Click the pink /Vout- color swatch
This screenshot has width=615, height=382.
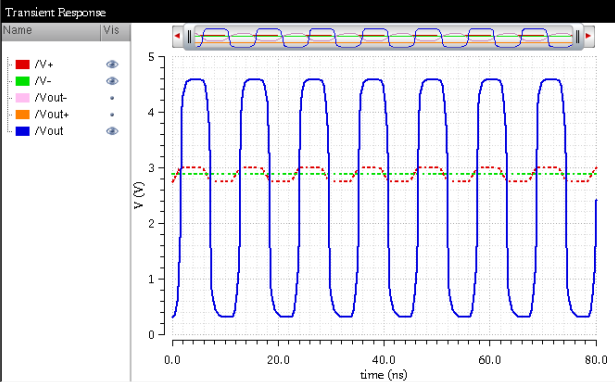[x=22, y=98]
